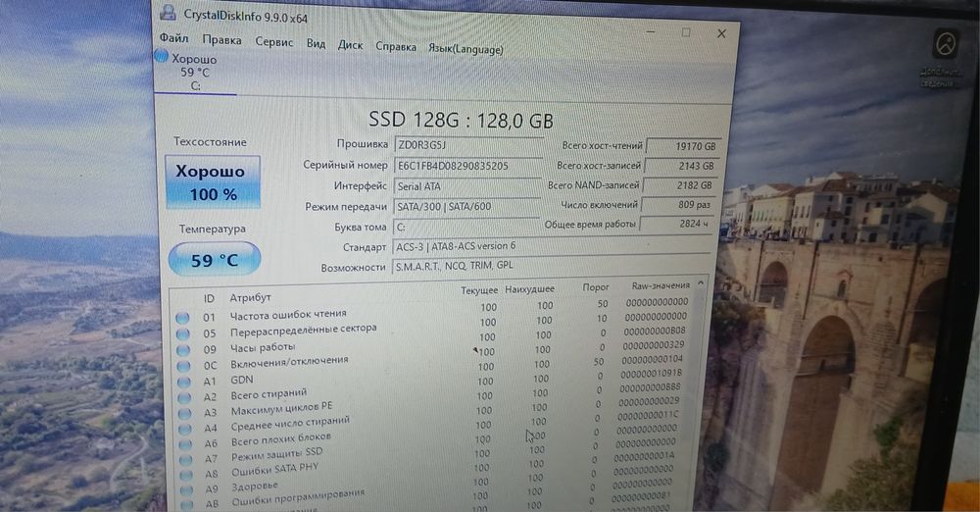Open the Файл menu
Viewport: 980px width, 512px height.
point(173,37)
